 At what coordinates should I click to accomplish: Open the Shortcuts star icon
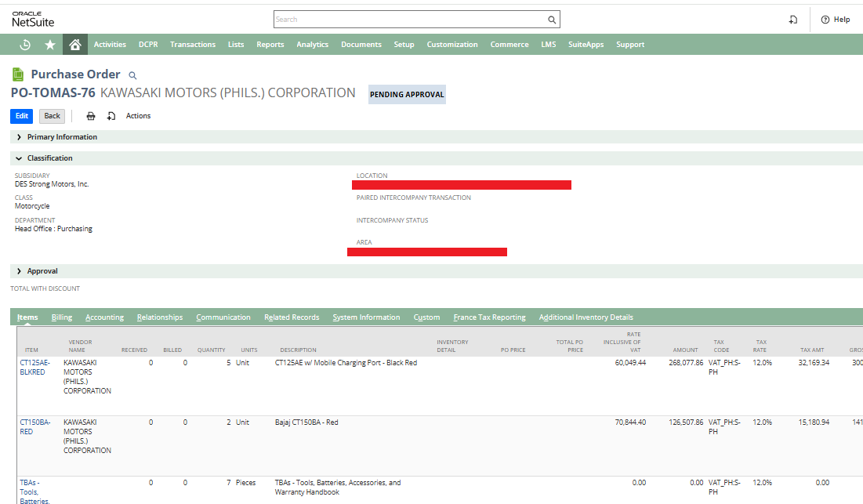pos(50,45)
